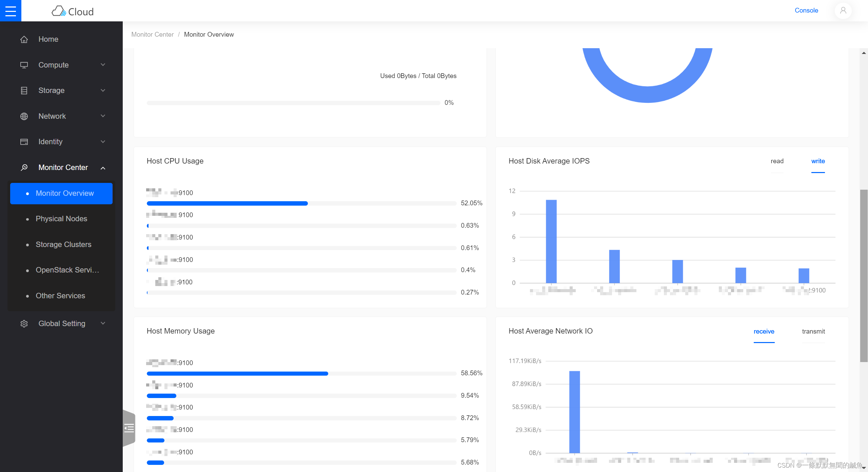868x472 pixels.
Task: Select Monitor Overview in sidebar
Action: tap(61, 193)
